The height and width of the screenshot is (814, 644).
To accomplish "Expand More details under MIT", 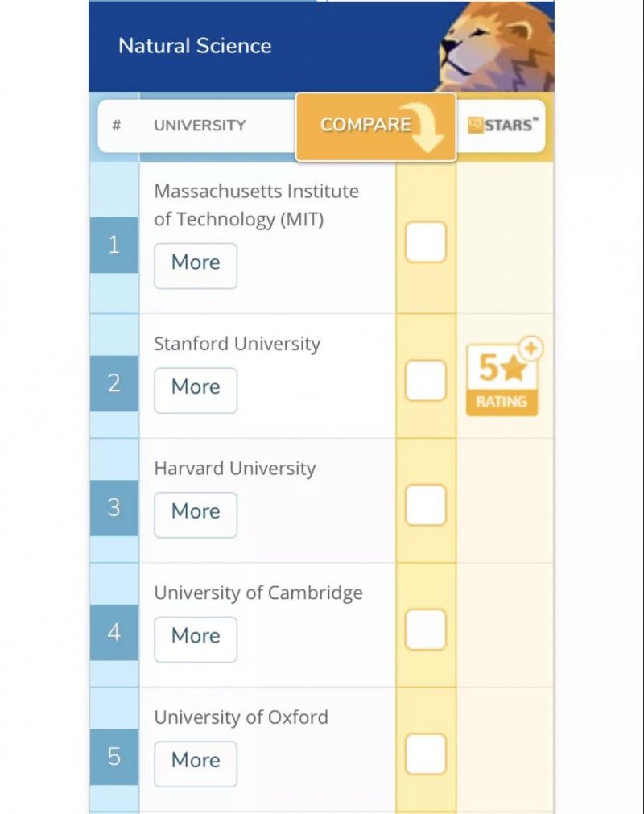I will coord(196,266).
